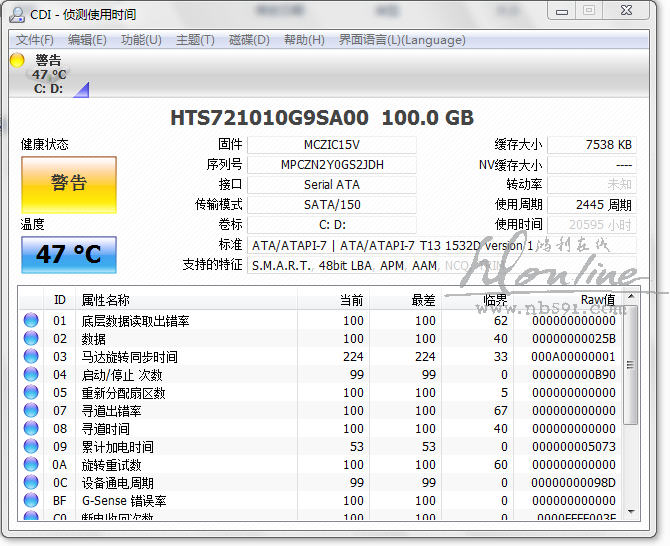The width and height of the screenshot is (670, 546).
Task: Click the CDI app icon in title bar
Action: tap(16, 15)
